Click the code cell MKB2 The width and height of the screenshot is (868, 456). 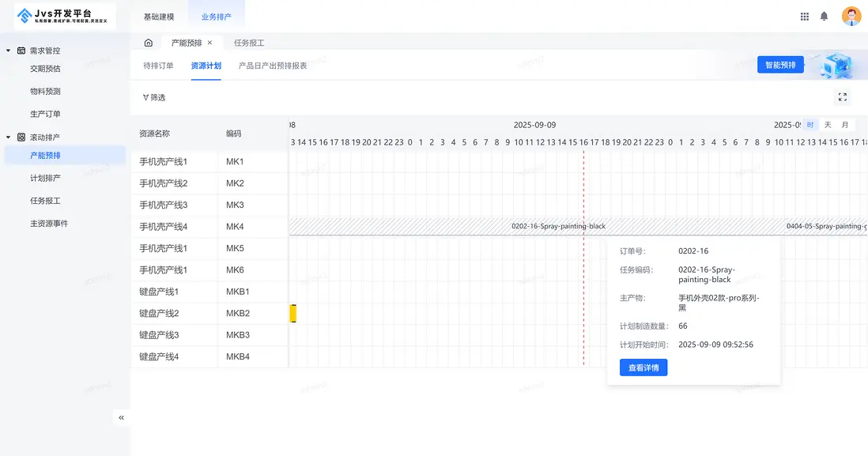point(238,313)
